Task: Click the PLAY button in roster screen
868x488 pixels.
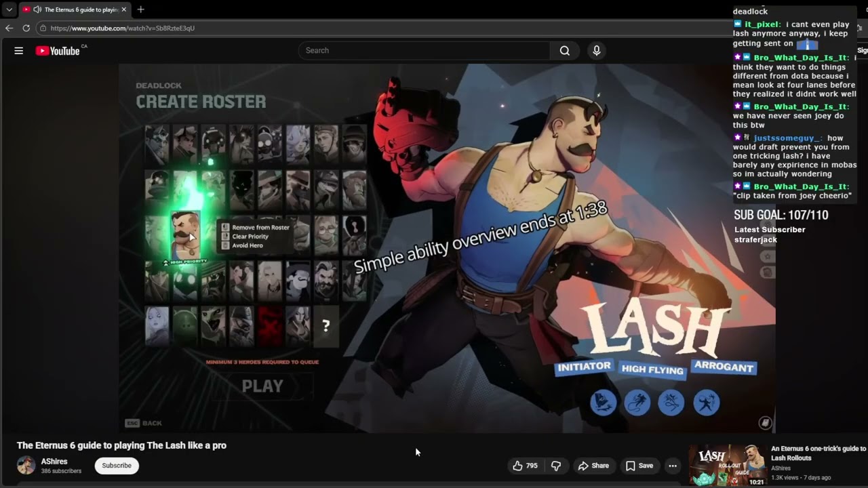Action: pos(262,386)
